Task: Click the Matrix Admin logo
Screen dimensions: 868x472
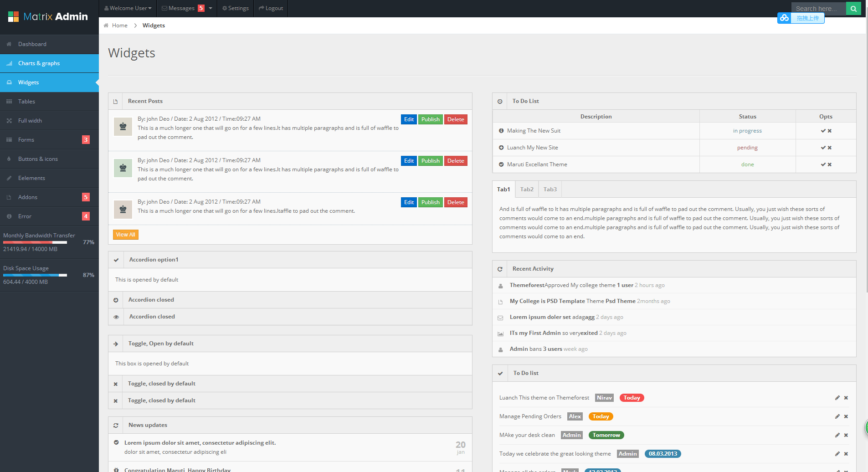Action: [x=48, y=17]
